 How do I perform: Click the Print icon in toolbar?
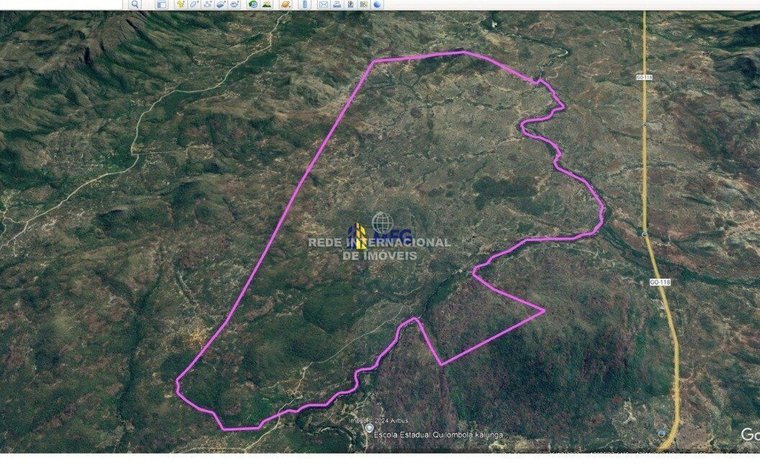(x=338, y=5)
